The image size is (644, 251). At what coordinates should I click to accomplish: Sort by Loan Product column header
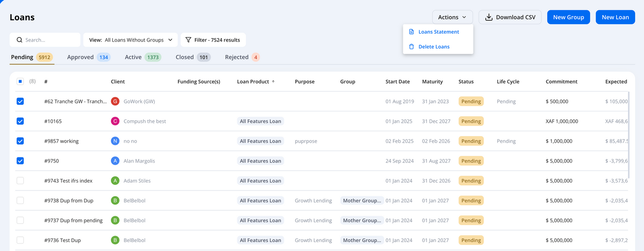click(253, 81)
